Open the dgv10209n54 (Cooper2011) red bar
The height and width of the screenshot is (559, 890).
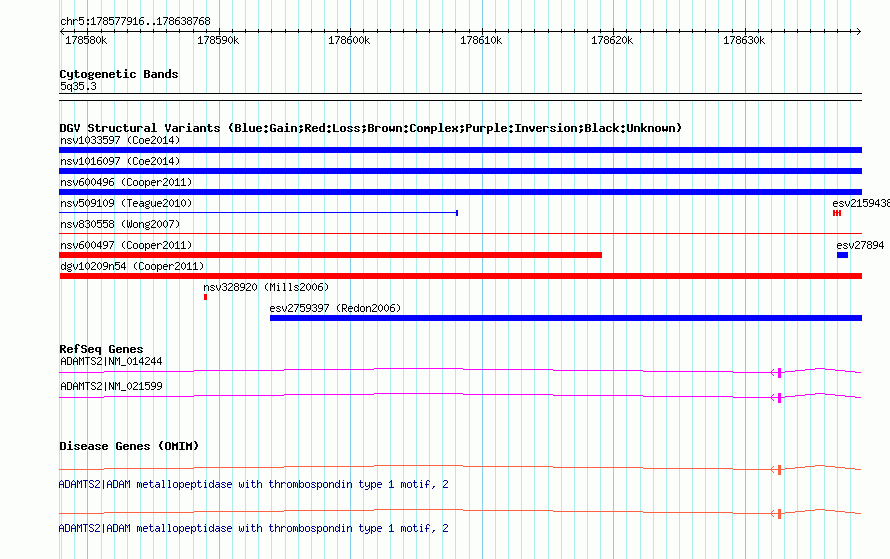pyautogui.click(x=460, y=276)
